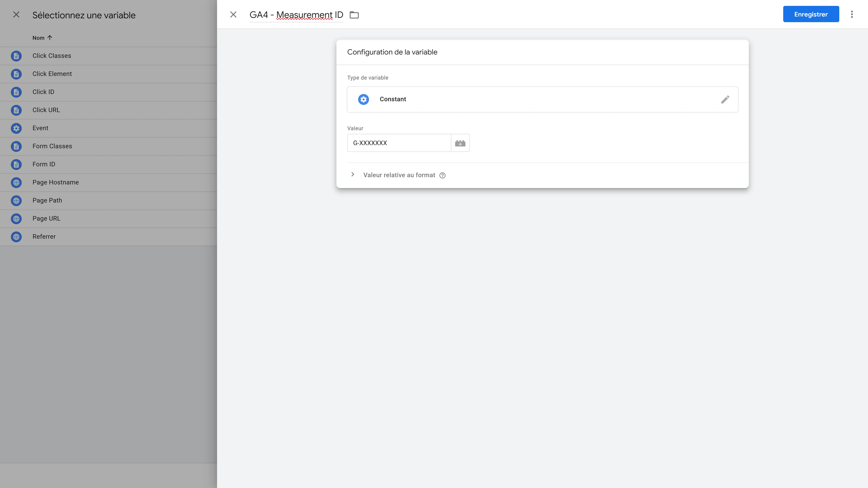Image resolution: width=868 pixels, height=488 pixels.
Task: Click the Click Classes document icon
Action: pos(16,56)
